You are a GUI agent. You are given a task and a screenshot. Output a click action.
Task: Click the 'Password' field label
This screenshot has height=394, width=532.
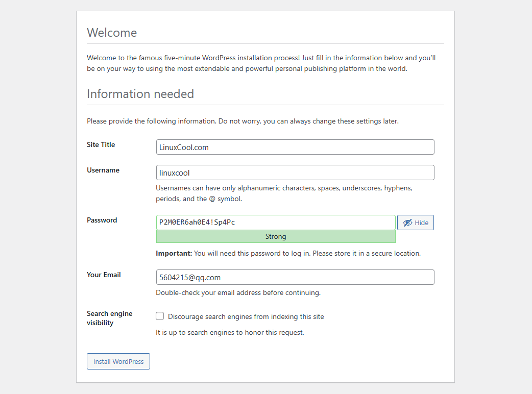point(102,220)
